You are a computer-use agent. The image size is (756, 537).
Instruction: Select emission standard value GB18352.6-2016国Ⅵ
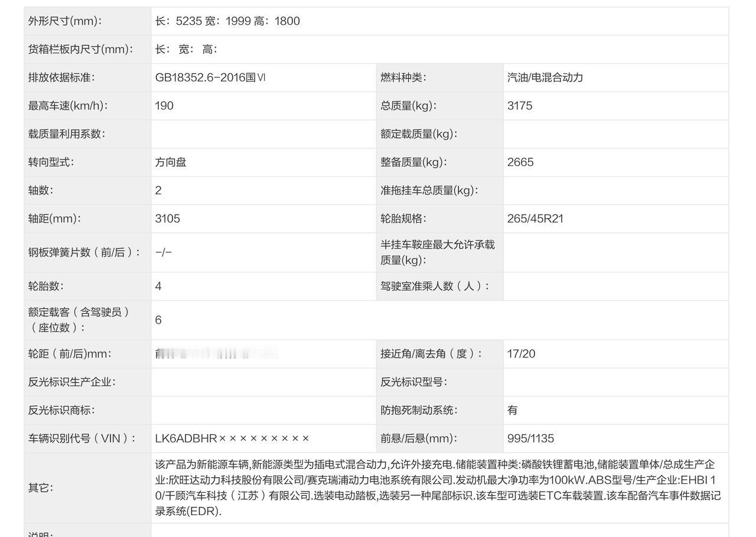210,77
